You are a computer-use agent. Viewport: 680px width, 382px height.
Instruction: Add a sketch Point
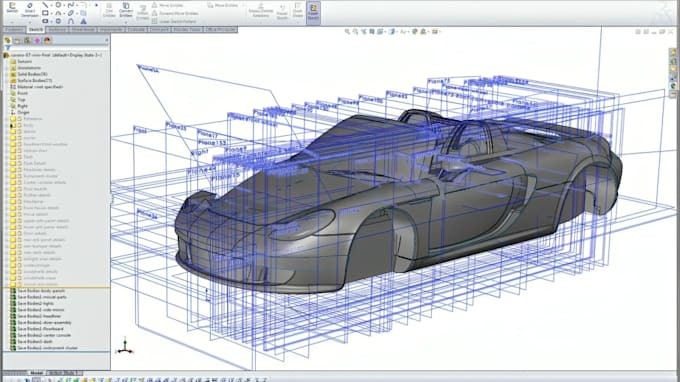96,5
